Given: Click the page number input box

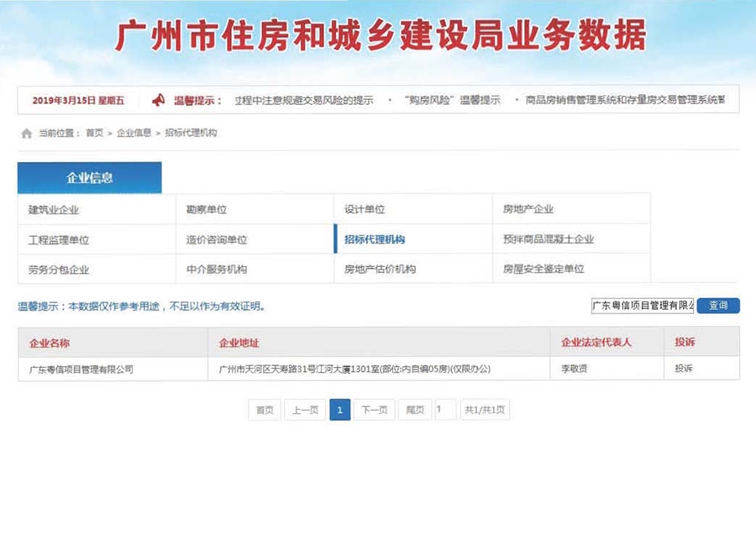Looking at the screenshot, I should click(x=445, y=410).
